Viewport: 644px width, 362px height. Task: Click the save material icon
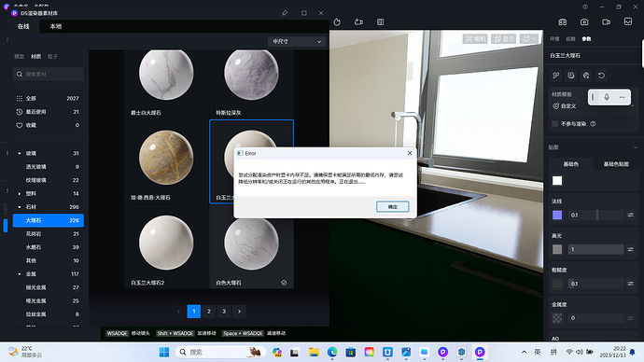(x=571, y=76)
